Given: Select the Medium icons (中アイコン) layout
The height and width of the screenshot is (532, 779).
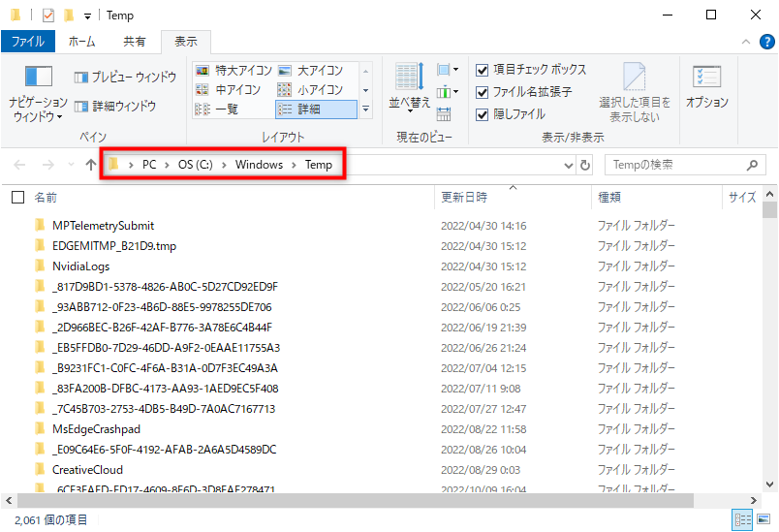Looking at the screenshot, I should click(228, 90).
